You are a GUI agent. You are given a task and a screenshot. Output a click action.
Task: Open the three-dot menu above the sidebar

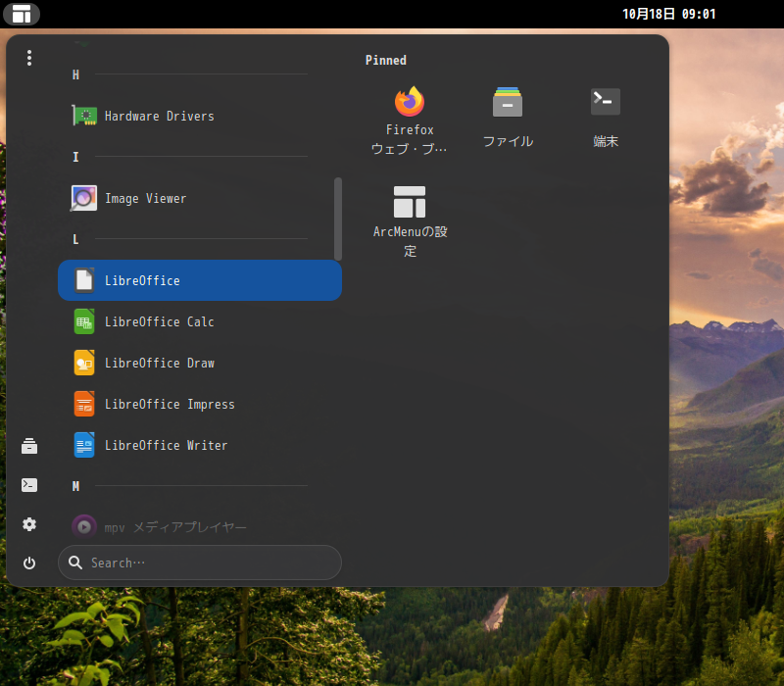point(29,58)
